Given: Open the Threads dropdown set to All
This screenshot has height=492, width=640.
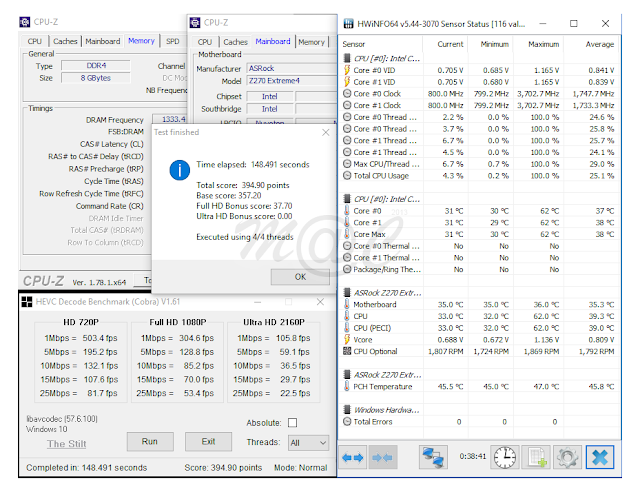Looking at the screenshot, I should [308, 443].
